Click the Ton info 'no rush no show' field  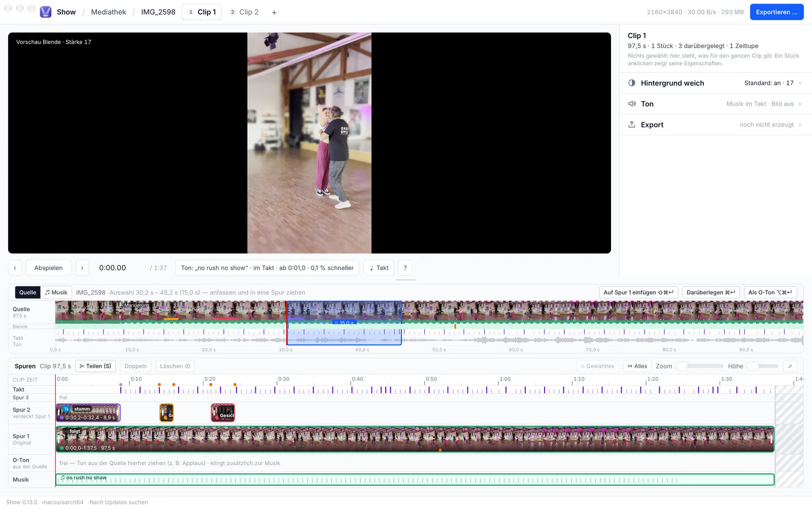267,268
